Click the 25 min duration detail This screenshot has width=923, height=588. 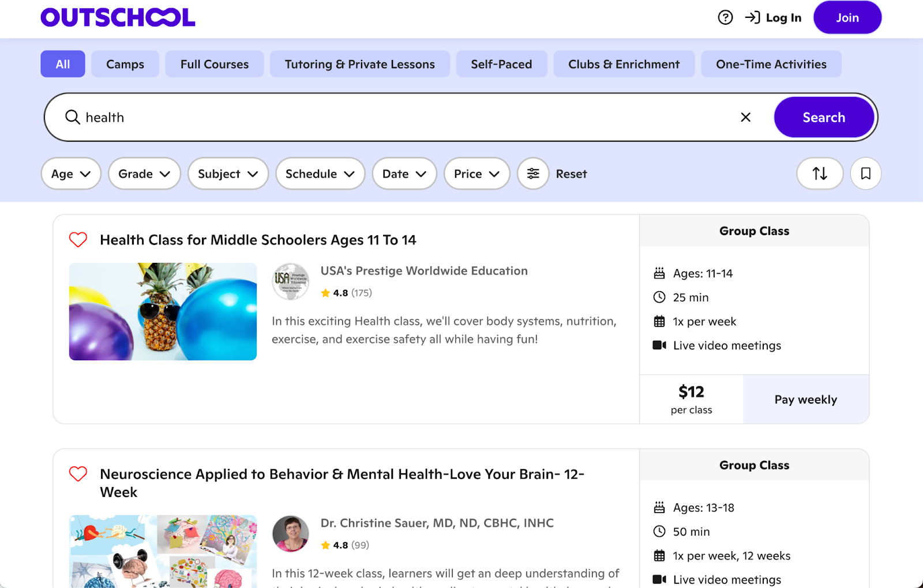[681, 297]
